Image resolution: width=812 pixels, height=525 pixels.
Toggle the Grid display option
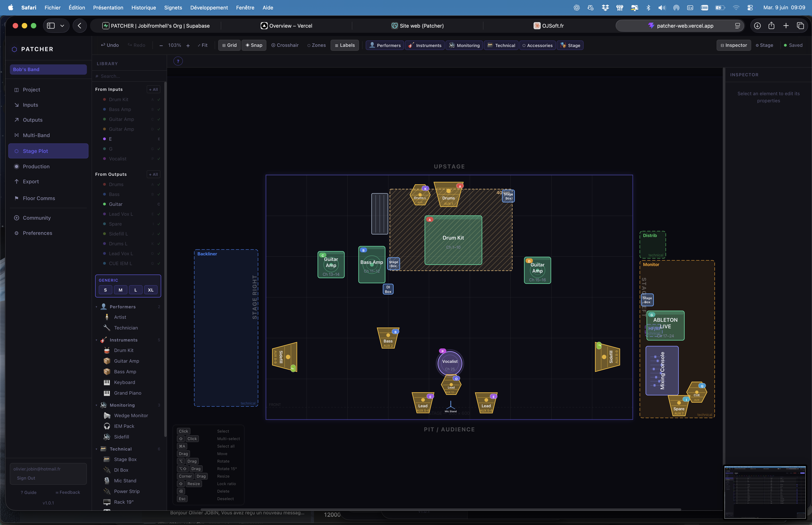(229, 45)
